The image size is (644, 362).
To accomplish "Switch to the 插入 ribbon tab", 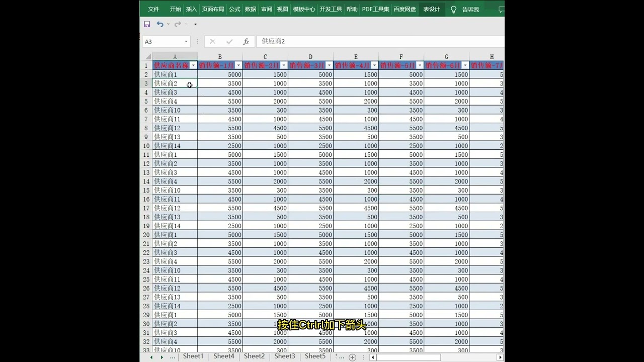I will [x=191, y=9].
